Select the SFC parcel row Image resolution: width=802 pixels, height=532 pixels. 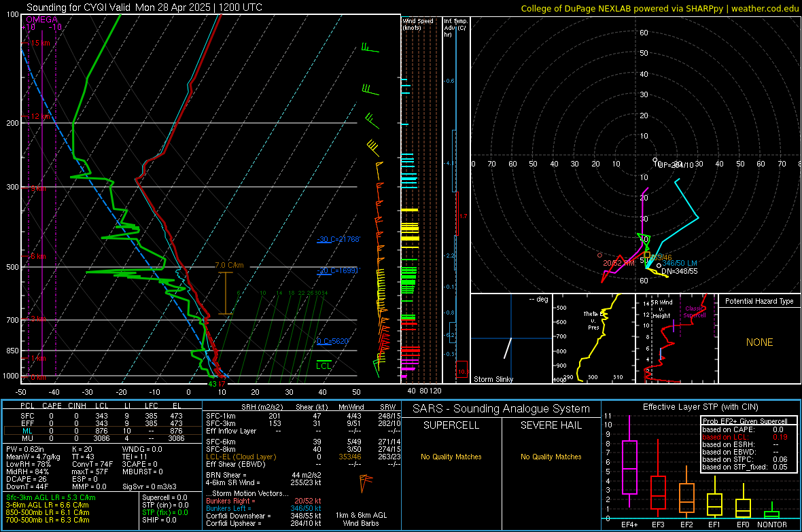pos(103,416)
